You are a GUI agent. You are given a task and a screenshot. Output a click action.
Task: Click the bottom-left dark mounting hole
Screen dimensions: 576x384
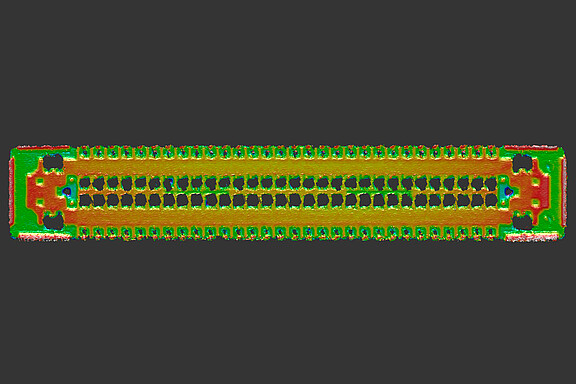click(53, 221)
